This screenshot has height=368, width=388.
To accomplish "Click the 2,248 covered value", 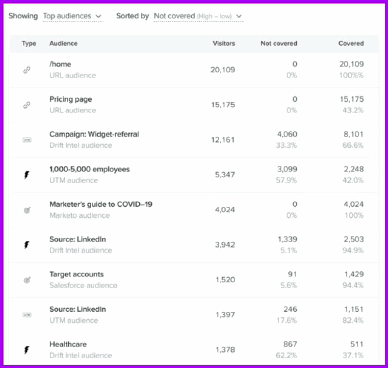I will coord(354,169).
